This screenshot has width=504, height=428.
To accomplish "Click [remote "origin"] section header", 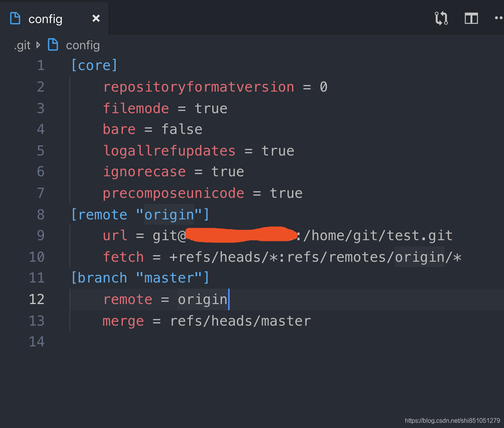I will (x=140, y=214).
